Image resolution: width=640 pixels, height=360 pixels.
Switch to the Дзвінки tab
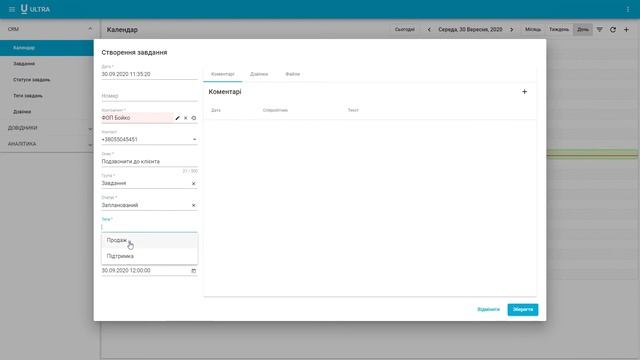point(259,74)
